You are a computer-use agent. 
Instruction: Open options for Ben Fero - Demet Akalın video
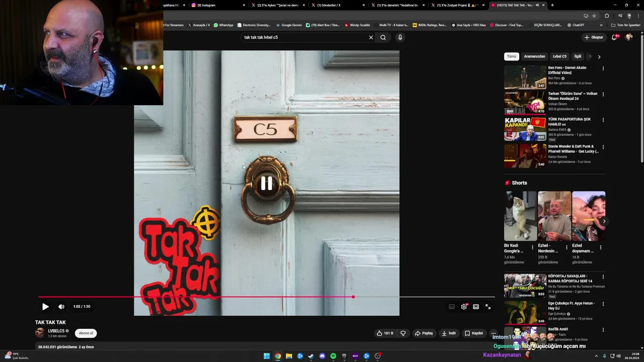(x=603, y=68)
